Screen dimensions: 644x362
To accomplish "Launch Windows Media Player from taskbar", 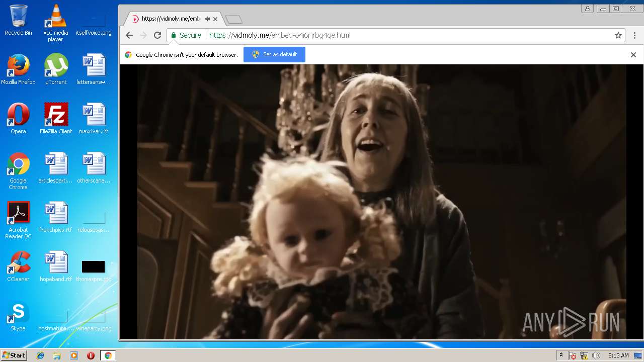I will click(74, 355).
